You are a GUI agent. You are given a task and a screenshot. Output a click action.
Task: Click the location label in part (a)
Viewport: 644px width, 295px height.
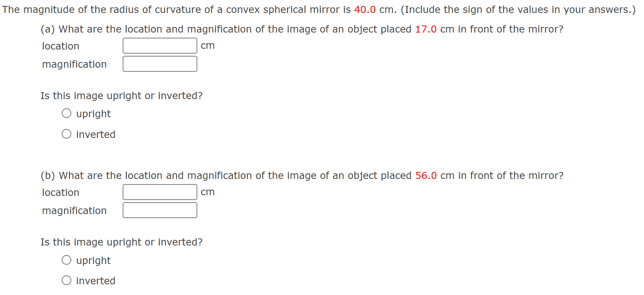point(60,46)
